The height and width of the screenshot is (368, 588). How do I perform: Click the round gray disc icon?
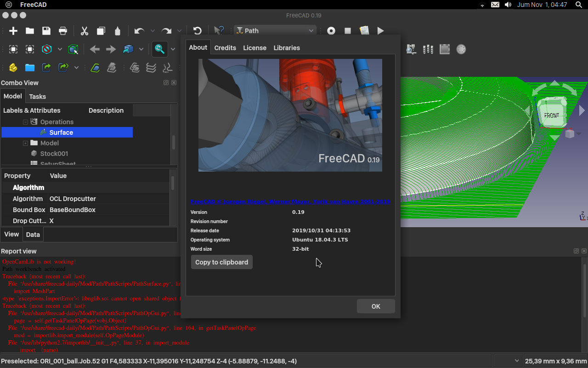pyautogui.click(x=461, y=49)
